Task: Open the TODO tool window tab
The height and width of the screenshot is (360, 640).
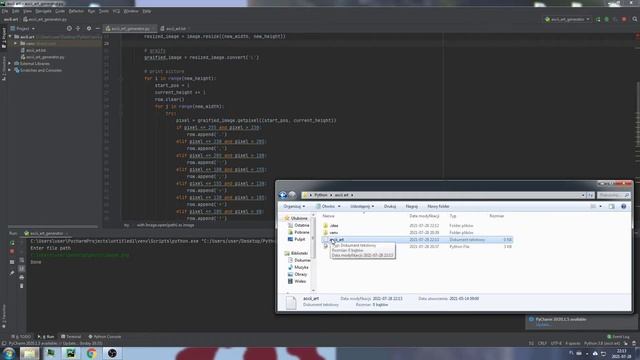Action: [x=21, y=337]
